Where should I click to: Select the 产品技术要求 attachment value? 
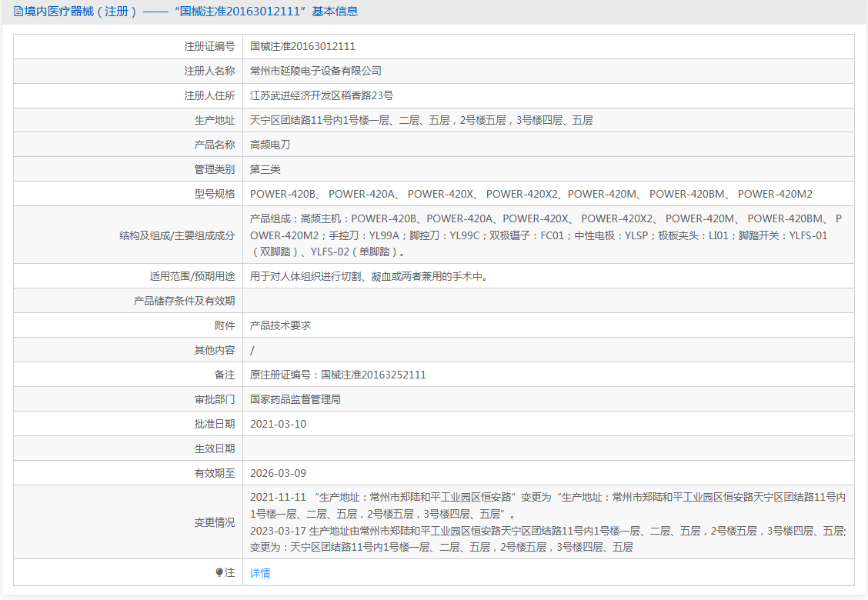[x=280, y=325]
